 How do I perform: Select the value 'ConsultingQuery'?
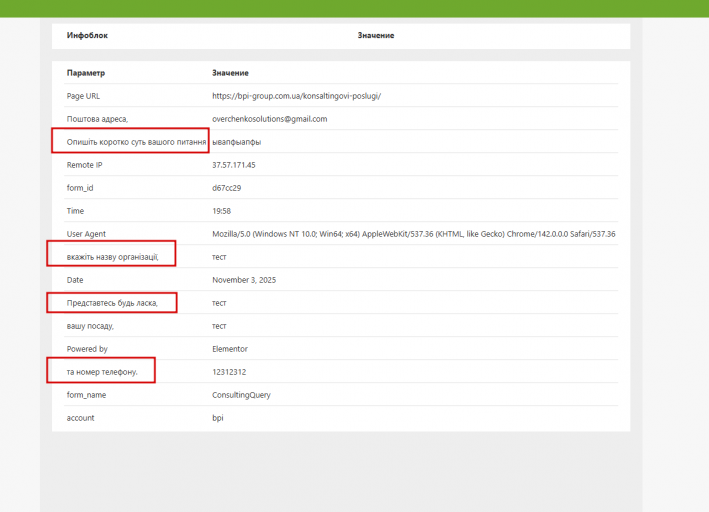241,395
